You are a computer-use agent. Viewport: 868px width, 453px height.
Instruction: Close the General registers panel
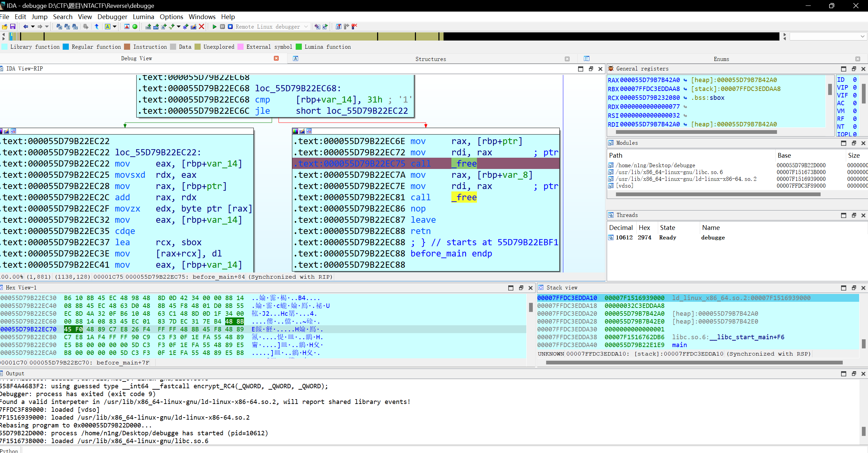[x=863, y=69]
